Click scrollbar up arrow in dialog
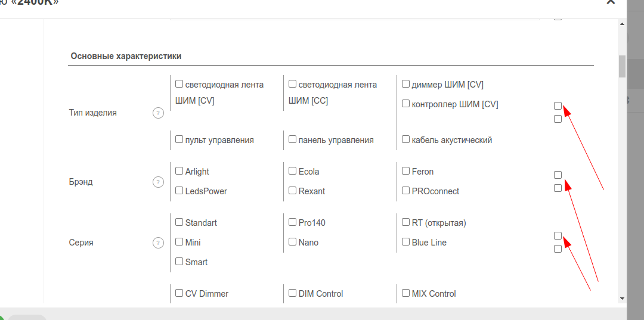Screen dimensions: 644x320 (622, 25)
